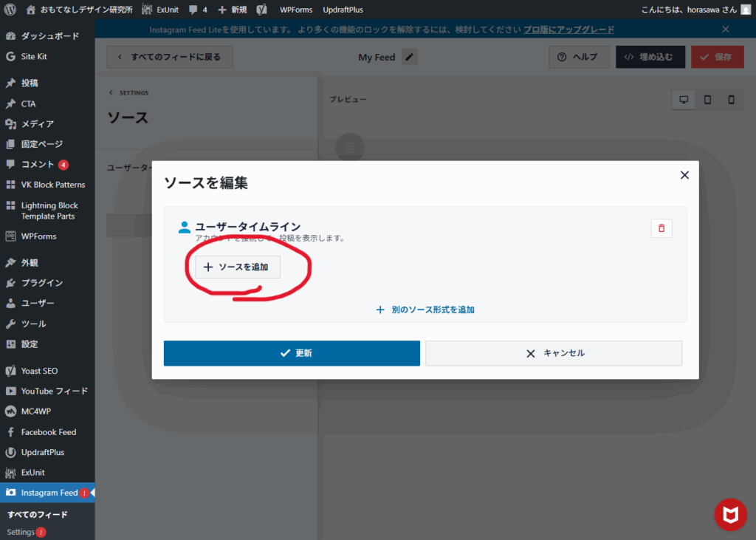
Task: Cancel with the キャンセル button
Action: point(554,353)
